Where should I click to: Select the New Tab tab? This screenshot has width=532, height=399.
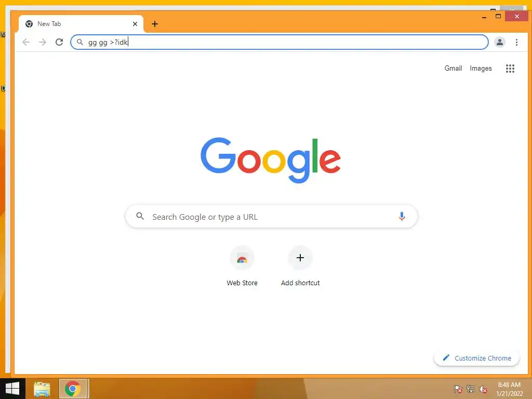pos(81,24)
